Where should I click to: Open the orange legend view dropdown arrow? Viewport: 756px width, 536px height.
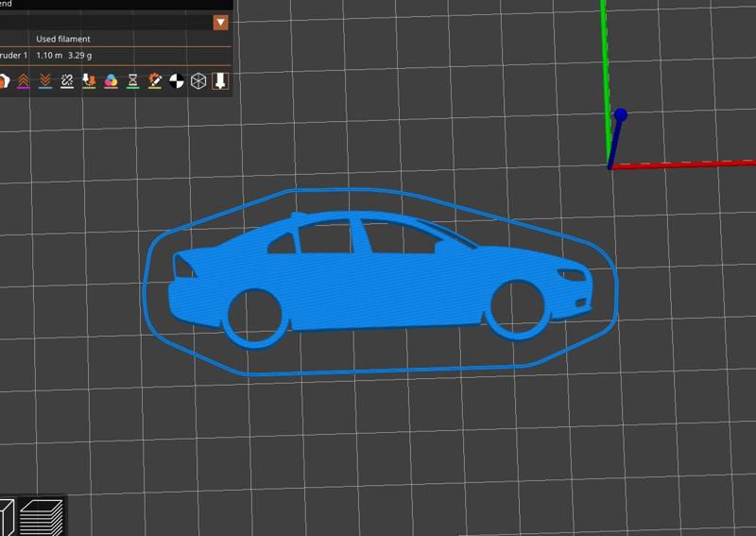pyautogui.click(x=220, y=22)
